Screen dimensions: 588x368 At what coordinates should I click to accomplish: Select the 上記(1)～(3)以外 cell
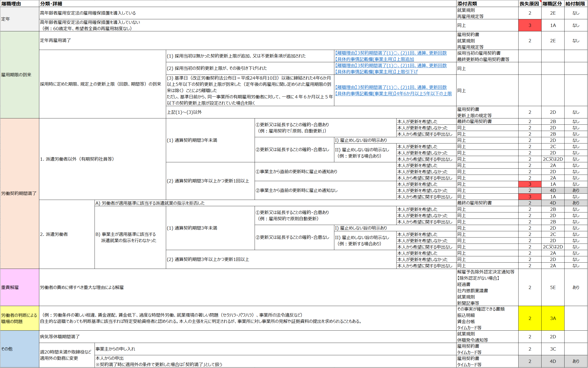click(x=311, y=112)
